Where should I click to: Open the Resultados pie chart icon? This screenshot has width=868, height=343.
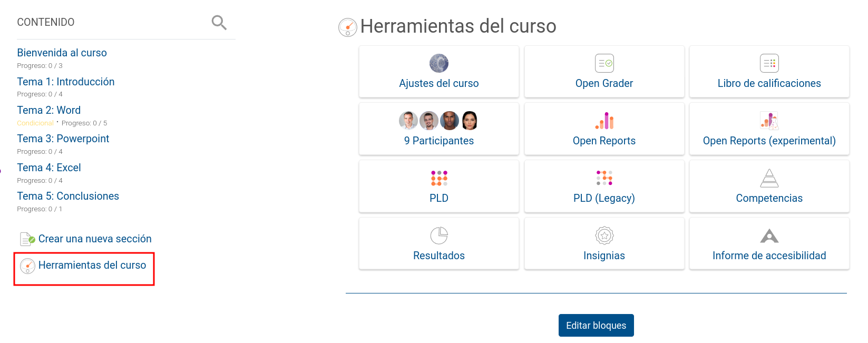(439, 236)
